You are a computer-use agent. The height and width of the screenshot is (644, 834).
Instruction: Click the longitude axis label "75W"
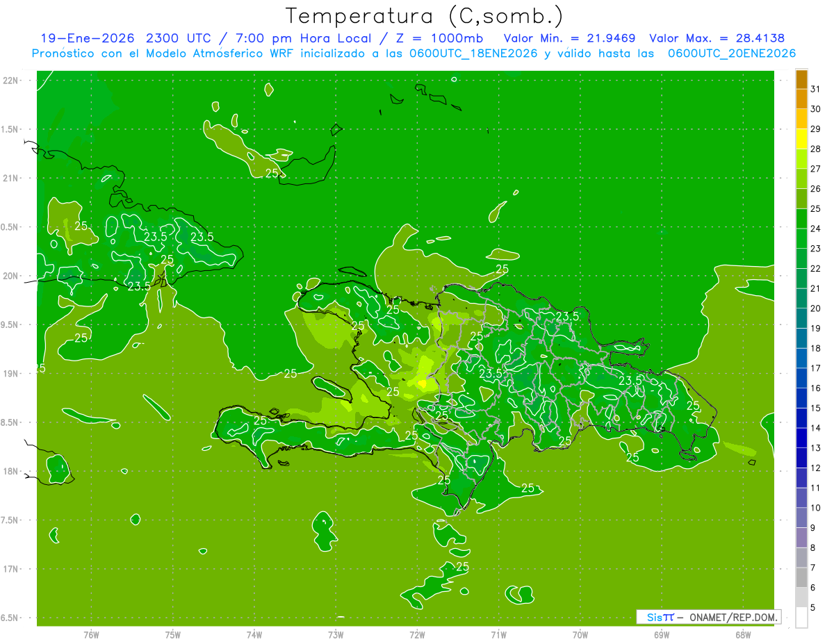(x=172, y=634)
